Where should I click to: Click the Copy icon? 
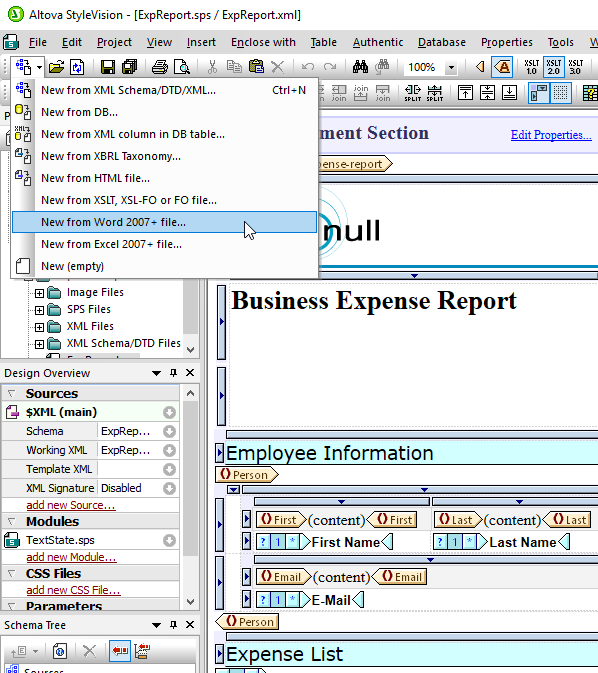click(x=234, y=67)
